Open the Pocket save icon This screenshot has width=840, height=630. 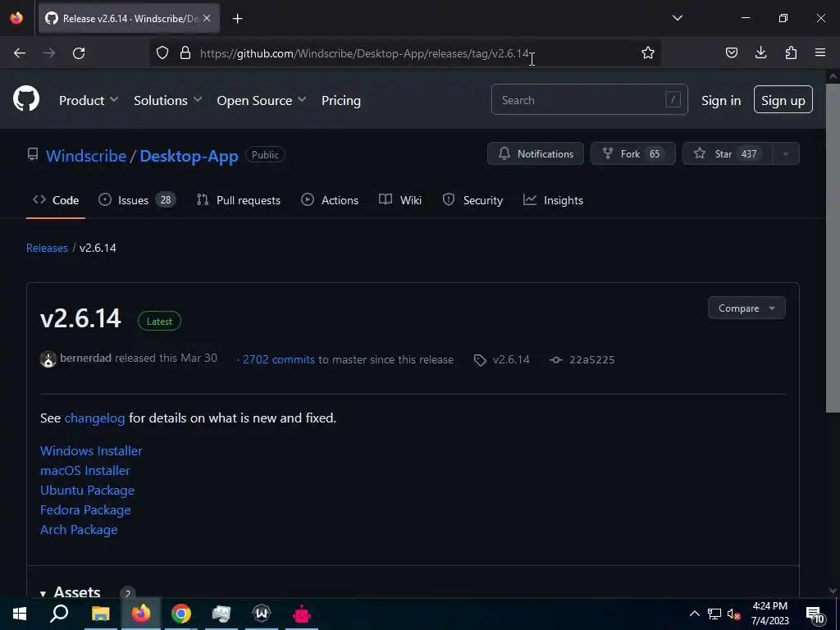[731, 52]
